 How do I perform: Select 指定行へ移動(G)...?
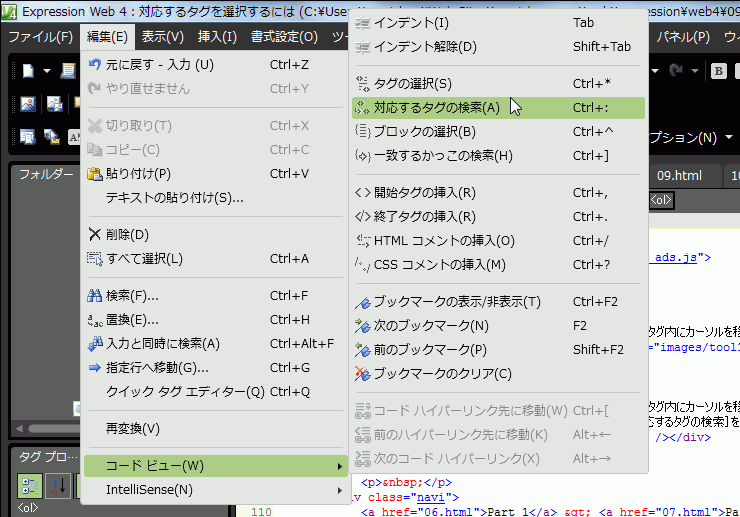215,368
